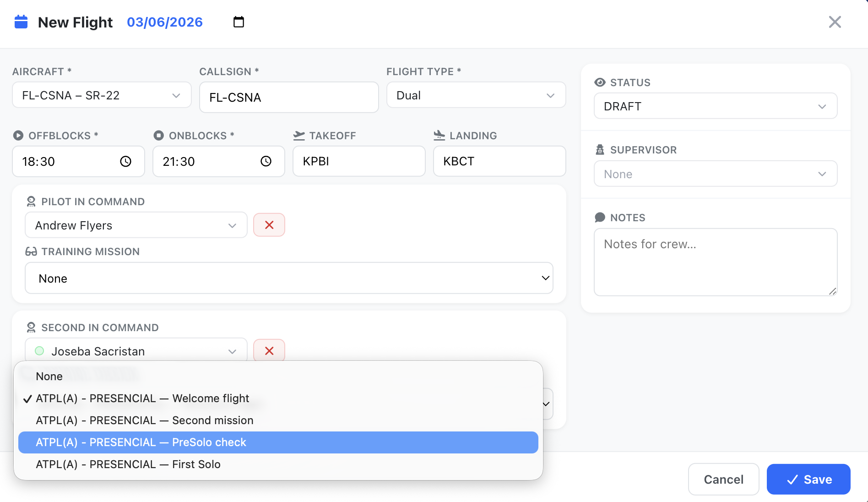Remove the Pilot in Command Andrew Flyers
Viewport: 868px width, 502px height.
click(x=269, y=225)
